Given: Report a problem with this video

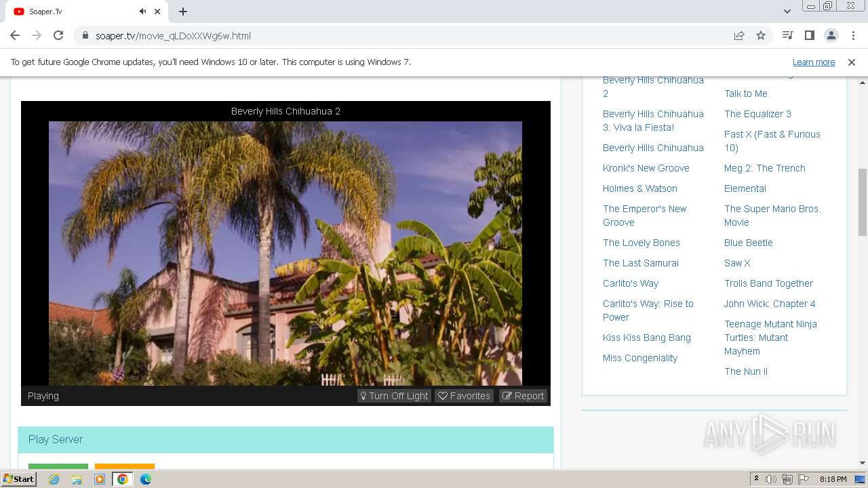Looking at the screenshot, I should (x=523, y=396).
